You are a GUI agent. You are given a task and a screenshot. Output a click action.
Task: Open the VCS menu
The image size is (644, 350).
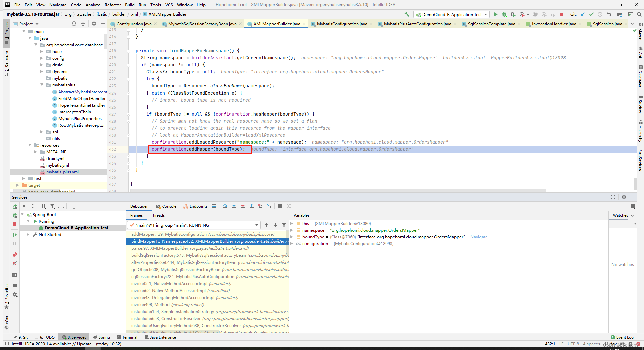[169, 5]
